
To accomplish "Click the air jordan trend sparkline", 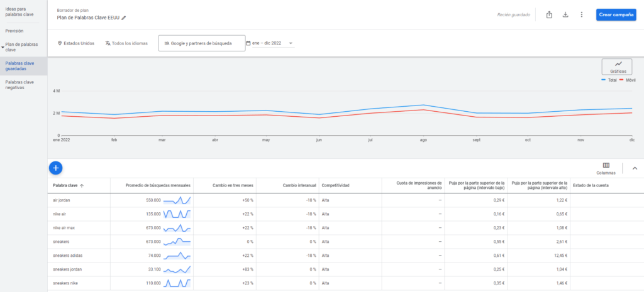I will 177,200.
